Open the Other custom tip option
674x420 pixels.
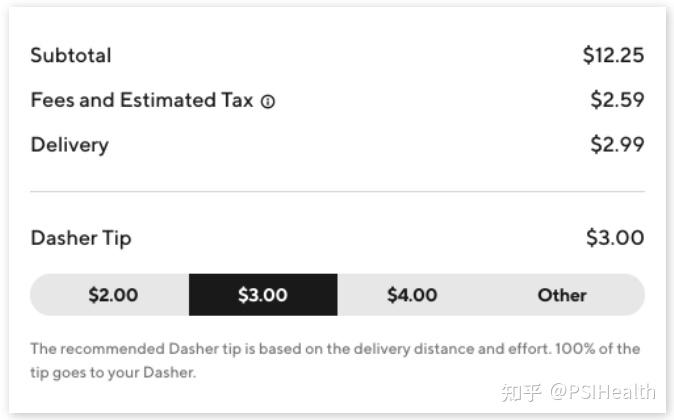pos(562,295)
